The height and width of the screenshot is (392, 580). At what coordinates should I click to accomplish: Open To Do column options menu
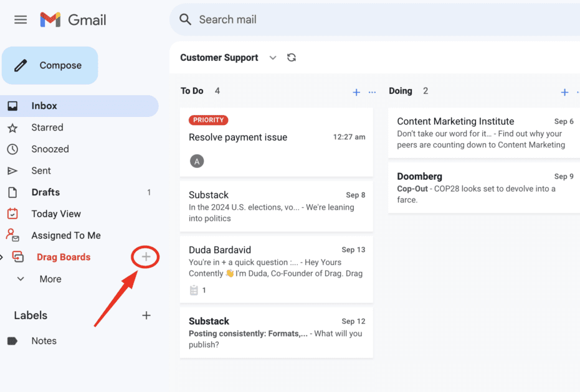point(372,92)
